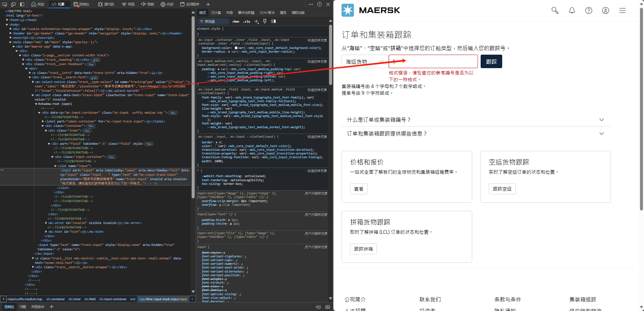Switch to the 元素 elements tab
Viewport: 644px width, 311px height.
[x=58, y=4]
